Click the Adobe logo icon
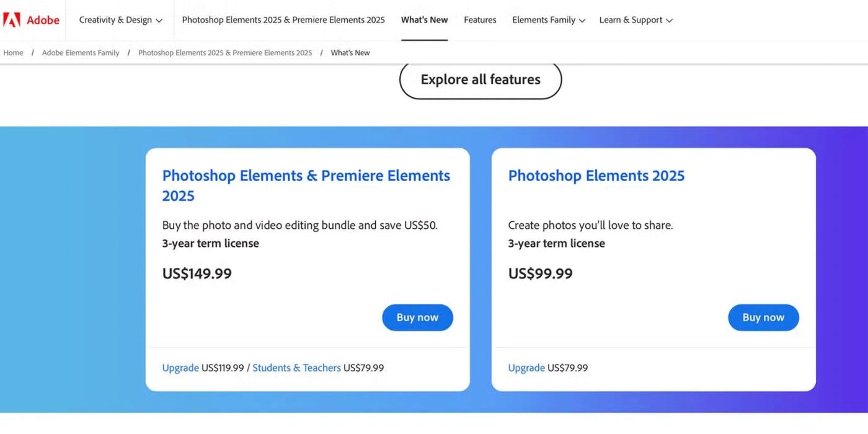Screen dimensions: 868x434 point(11,20)
